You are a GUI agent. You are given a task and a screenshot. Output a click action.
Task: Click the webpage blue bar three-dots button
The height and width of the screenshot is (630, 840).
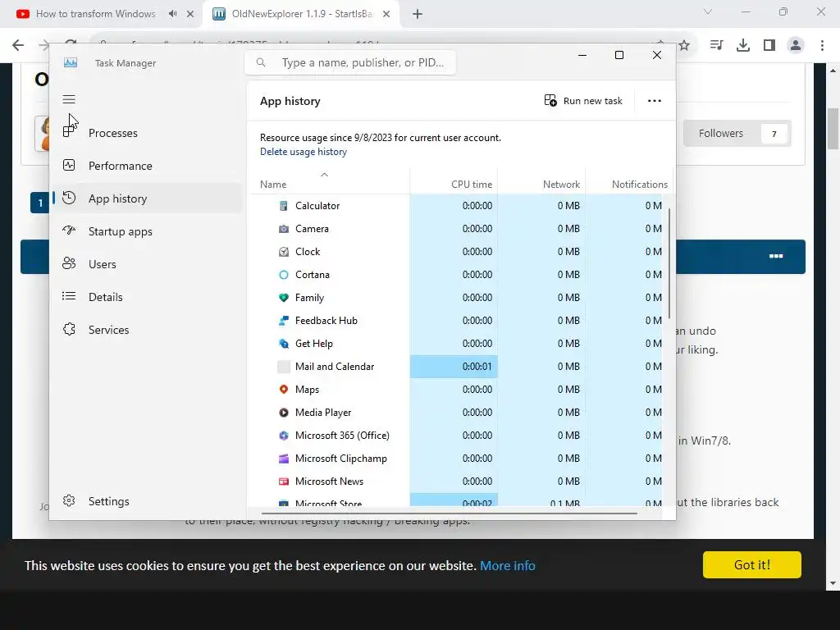pos(776,256)
